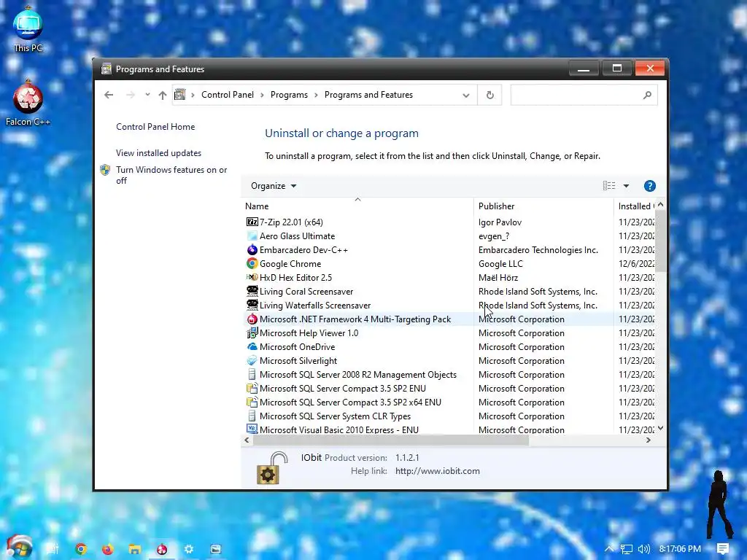747x560 pixels.
Task: Click the Programs breadcrumb
Action: click(x=289, y=95)
